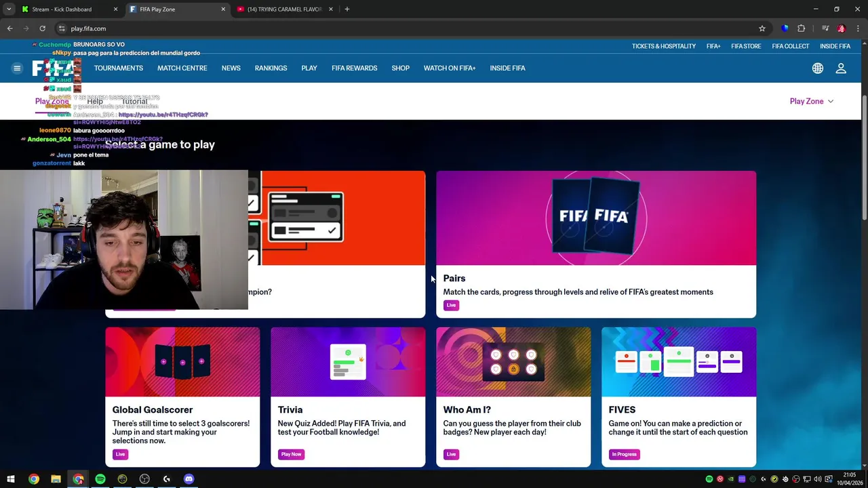Click the Pairs game title

click(454, 279)
